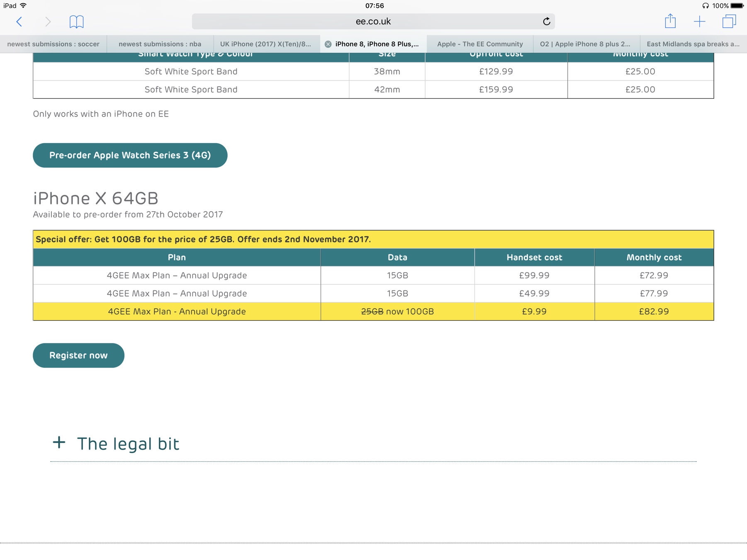Add a new tab with plus icon
Viewport: 747px width, 560px height.
pyautogui.click(x=700, y=22)
